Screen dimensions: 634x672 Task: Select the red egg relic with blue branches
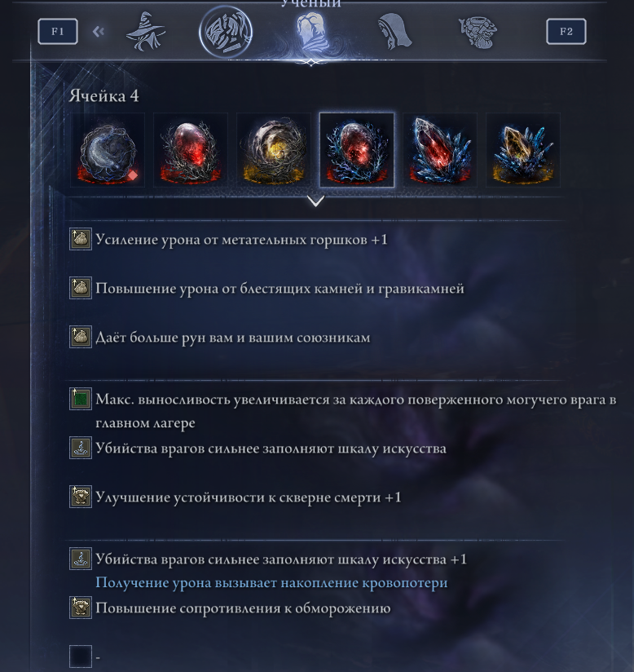(x=357, y=150)
